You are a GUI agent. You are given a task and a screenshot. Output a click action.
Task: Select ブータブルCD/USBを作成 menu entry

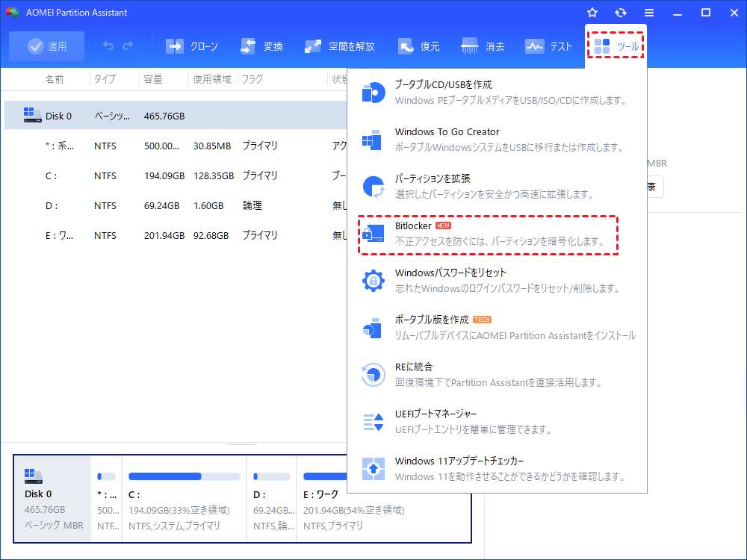[497, 93]
